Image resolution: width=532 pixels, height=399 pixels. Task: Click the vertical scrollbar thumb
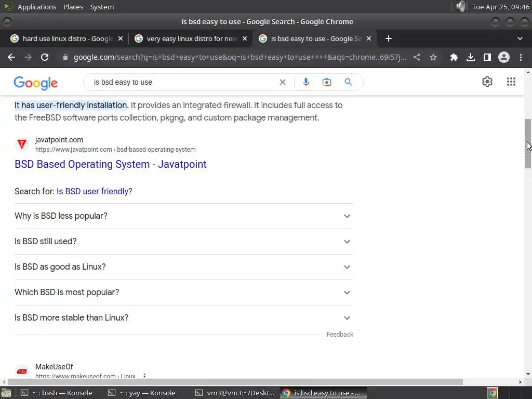coord(528,143)
